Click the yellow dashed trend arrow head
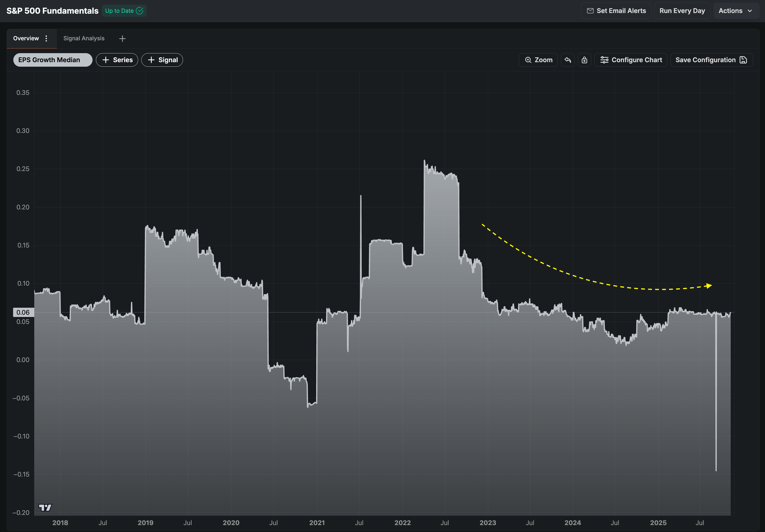This screenshot has width=765, height=532. pos(709,286)
